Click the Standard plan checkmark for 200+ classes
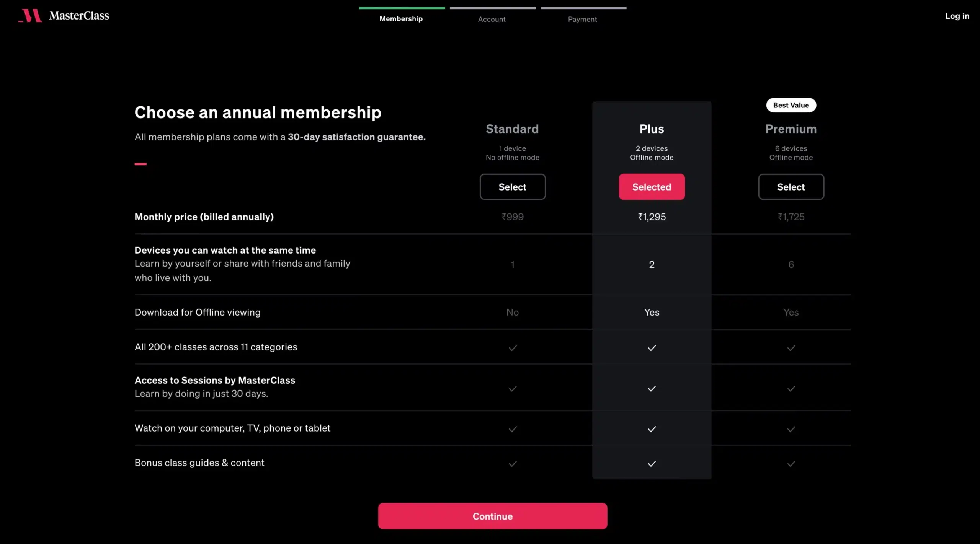The image size is (980, 544). (512, 348)
